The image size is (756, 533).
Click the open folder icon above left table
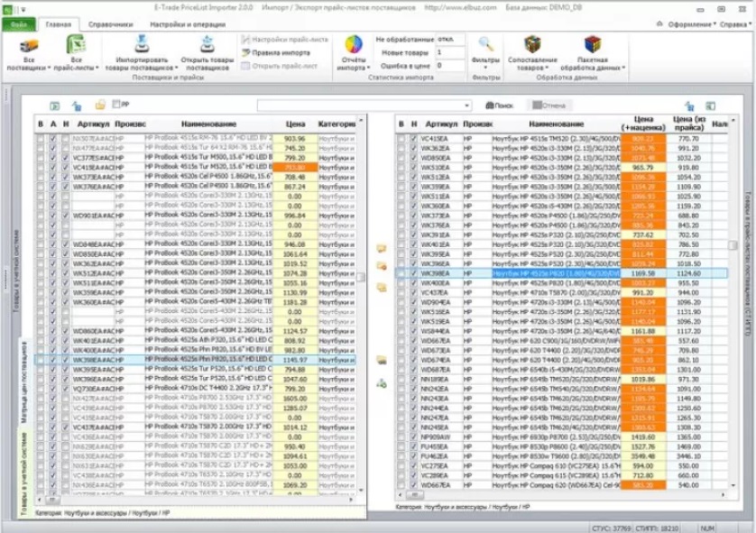click(100, 106)
